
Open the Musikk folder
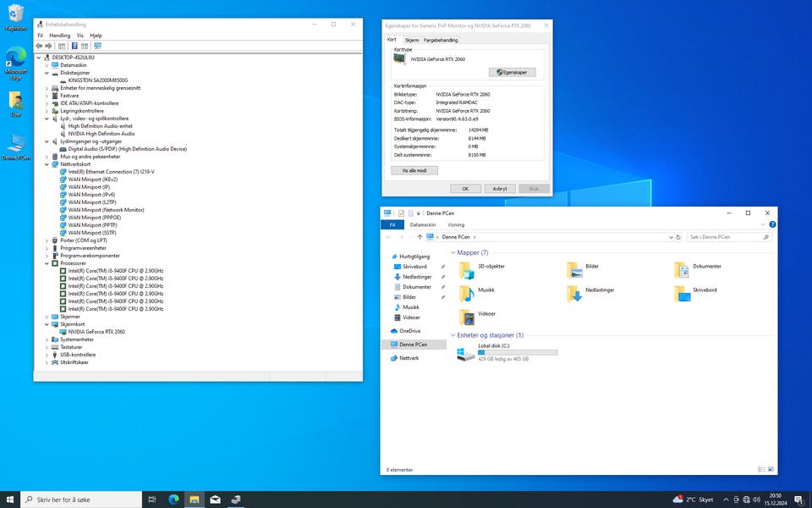pos(467,293)
